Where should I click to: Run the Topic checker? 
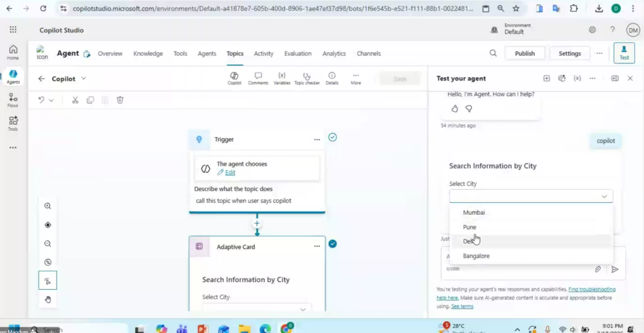[x=307, y=79]
